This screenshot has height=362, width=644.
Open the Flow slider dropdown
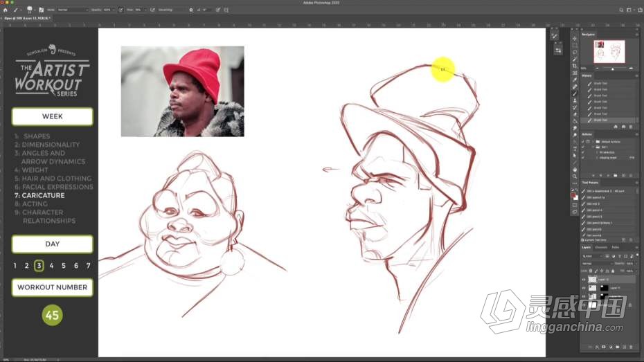(x=145, y=10)
